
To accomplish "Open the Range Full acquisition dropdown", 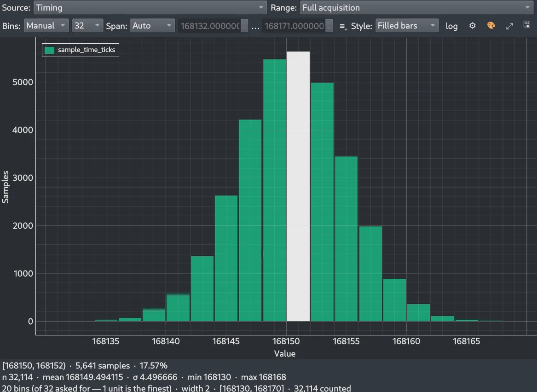I will (x=416, y=7).
